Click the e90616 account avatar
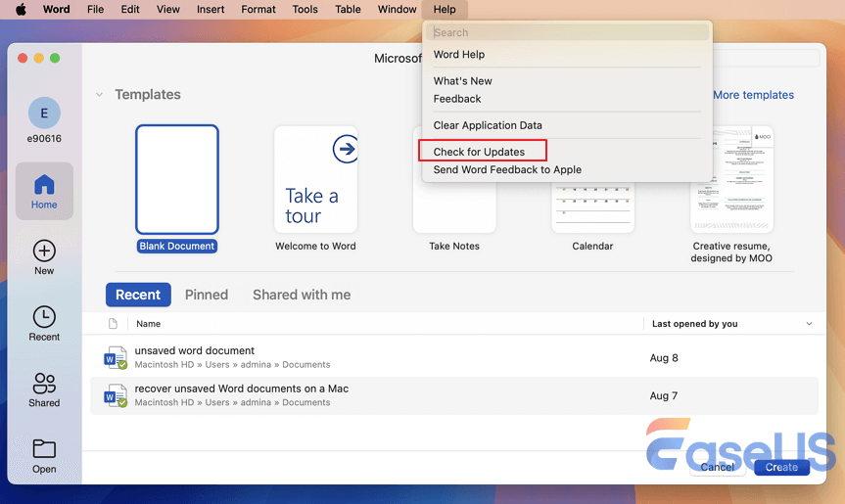The width and height of the screenshot is (845, 504). pos(44,114)
